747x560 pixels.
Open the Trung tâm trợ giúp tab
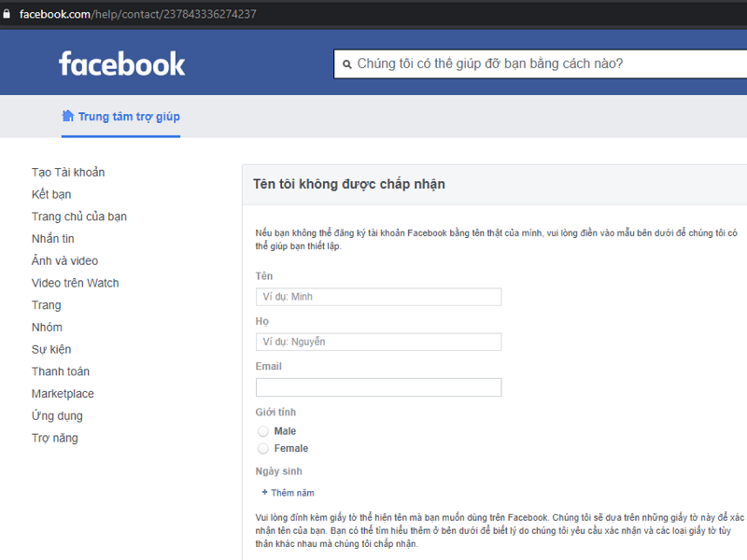(129, 117)
